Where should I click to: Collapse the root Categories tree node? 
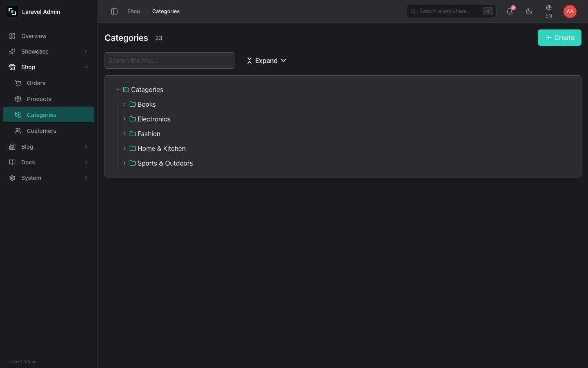point(118,90)
